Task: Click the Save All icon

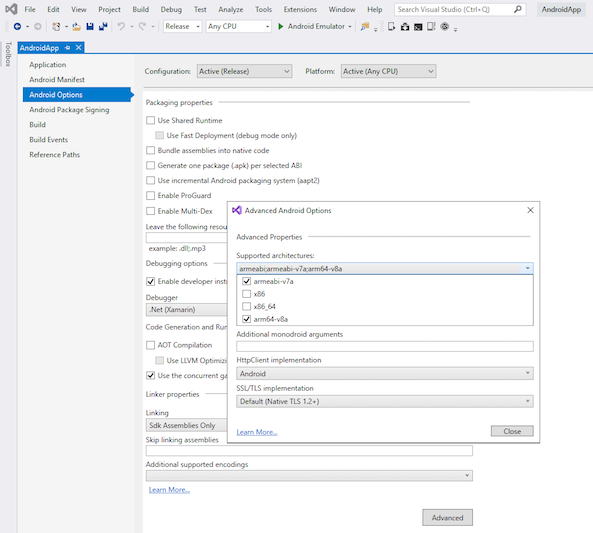Action: pos(103,26)
